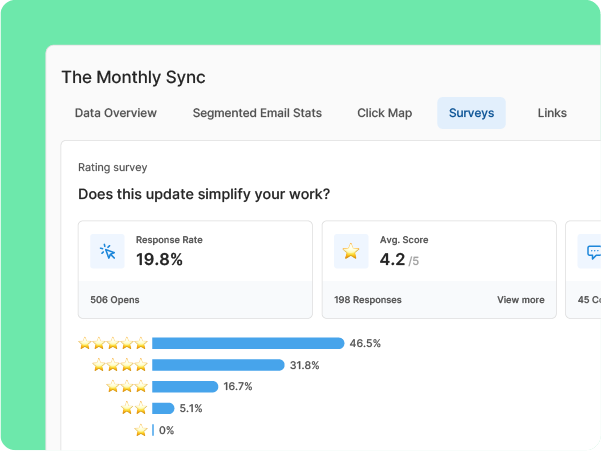Image resolution: width=601 pixels, height=451 pixels.
Task: Open the Click Map tab
Action: pyautogui.click(x=384, y=113)
